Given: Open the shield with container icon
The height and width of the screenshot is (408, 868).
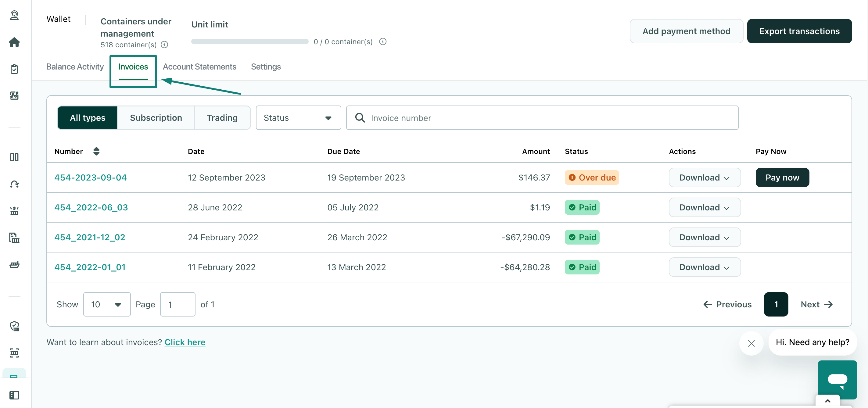Looking at the screenshot, I should coord(14,326).
